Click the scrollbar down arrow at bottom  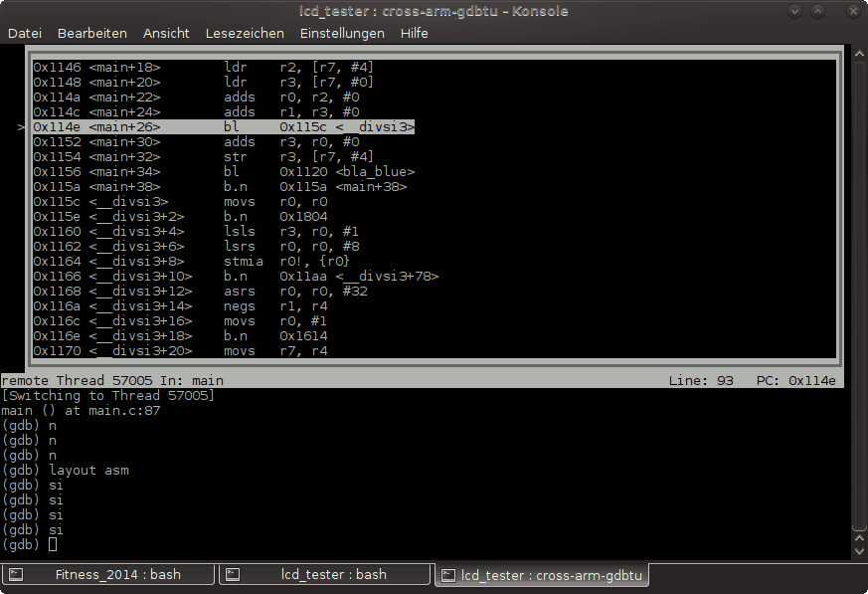coord(859,551)
